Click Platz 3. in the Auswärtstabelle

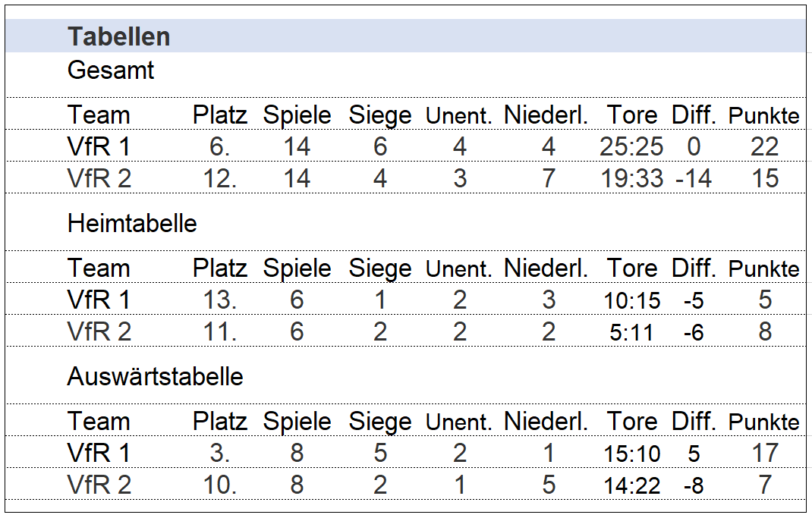[x=219, y=453]
